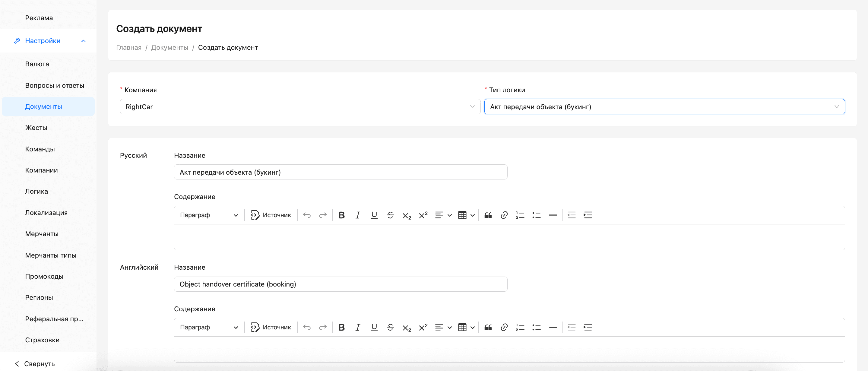
Task: Insert numbered list in Russian editor
Action: (520, 215)
